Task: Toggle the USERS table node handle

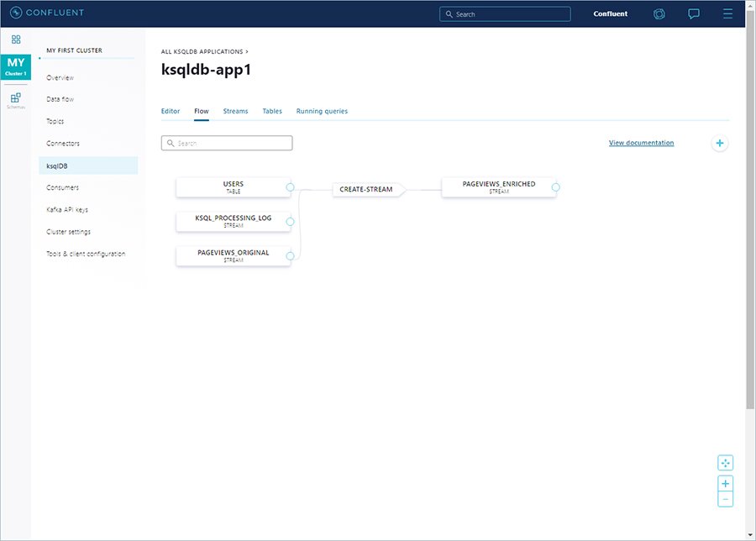Action: pyautogui.click(x=290, y=187)
